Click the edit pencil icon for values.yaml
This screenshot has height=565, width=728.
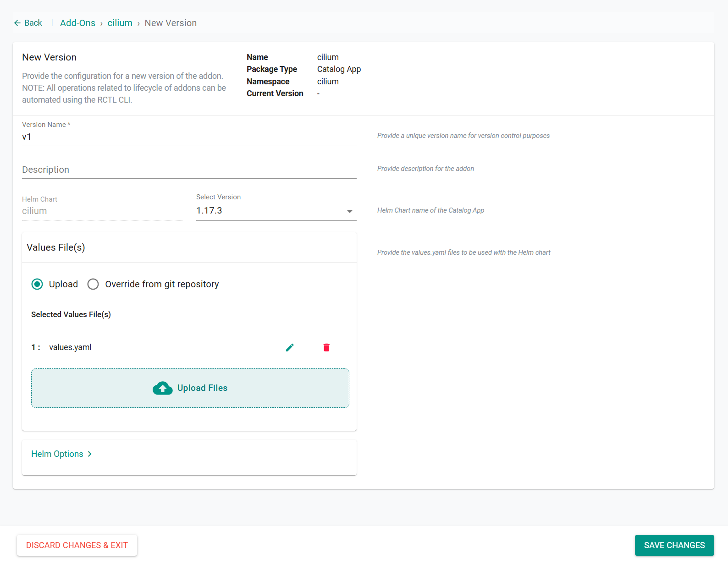290,347
